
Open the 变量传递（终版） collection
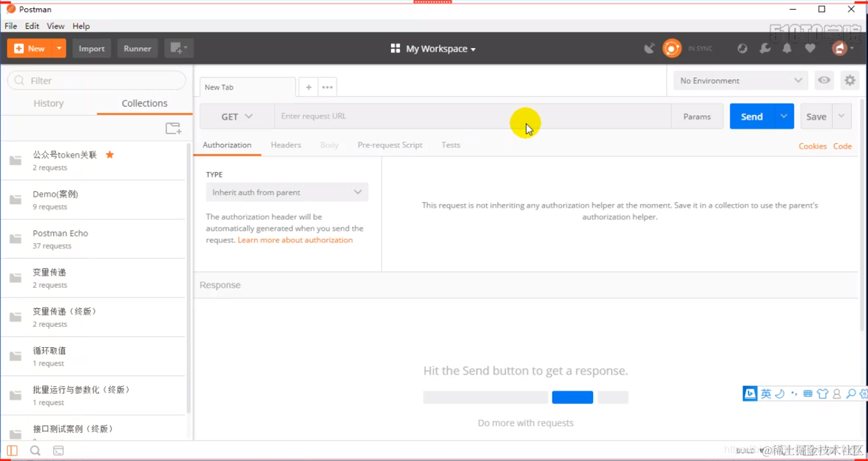93,317
